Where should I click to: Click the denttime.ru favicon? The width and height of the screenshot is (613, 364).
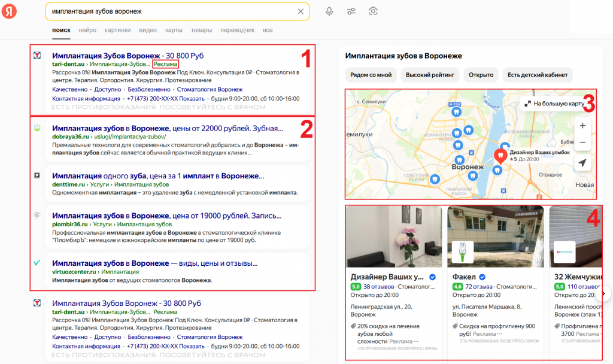pos(37,175)
